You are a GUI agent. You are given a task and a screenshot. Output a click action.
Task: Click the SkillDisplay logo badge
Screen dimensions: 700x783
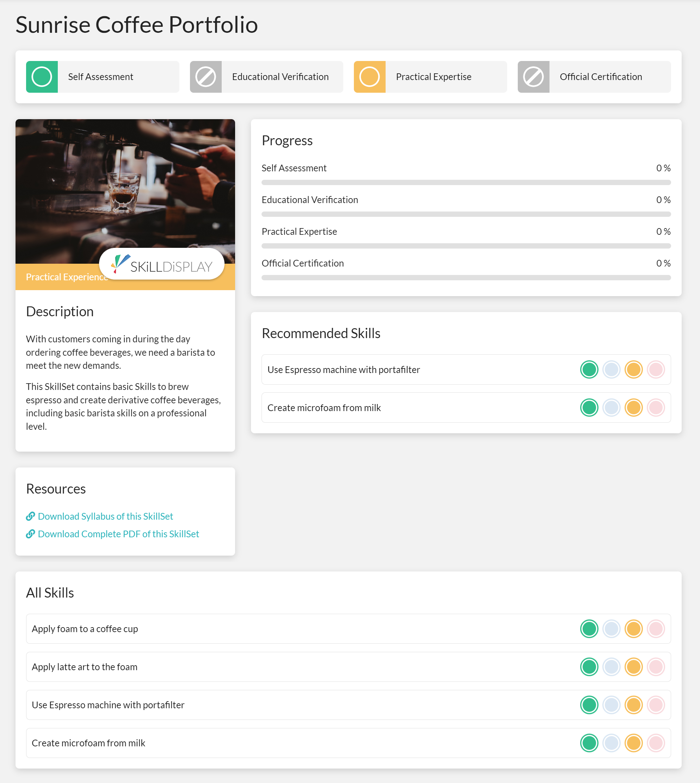click(161, 264)
